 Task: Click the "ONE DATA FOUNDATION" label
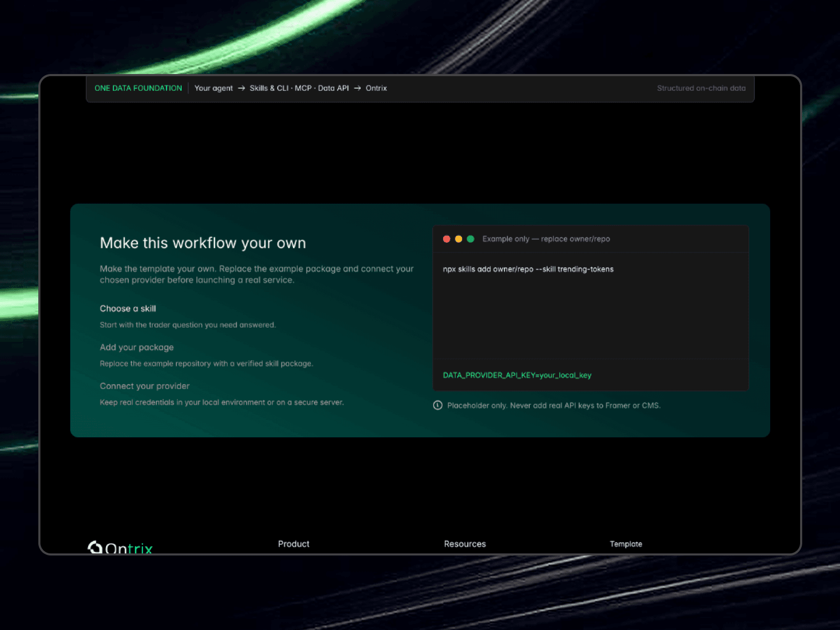138,88
